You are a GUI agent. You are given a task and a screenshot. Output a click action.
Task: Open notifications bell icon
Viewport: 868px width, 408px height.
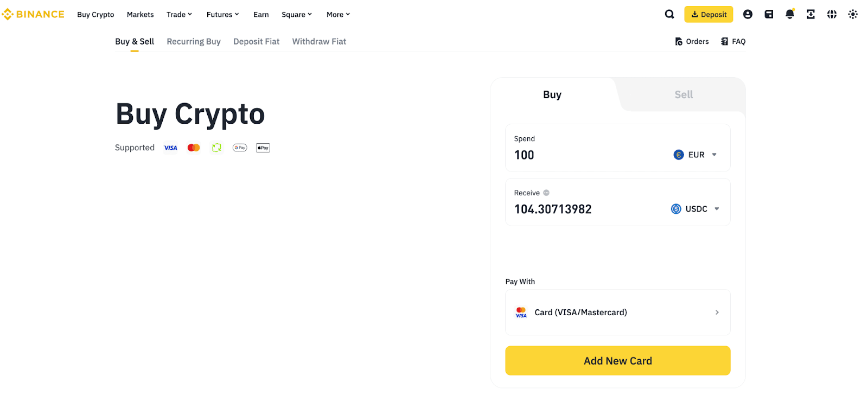[790, 15]
